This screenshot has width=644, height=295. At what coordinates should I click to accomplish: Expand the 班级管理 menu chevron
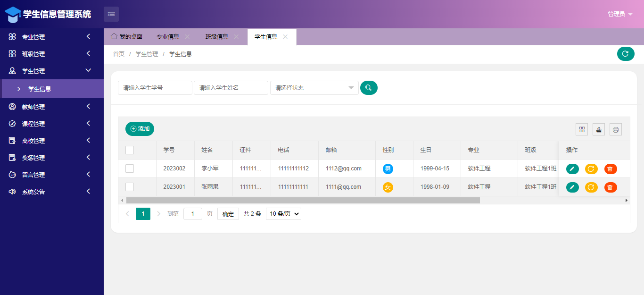click(88, 53)
